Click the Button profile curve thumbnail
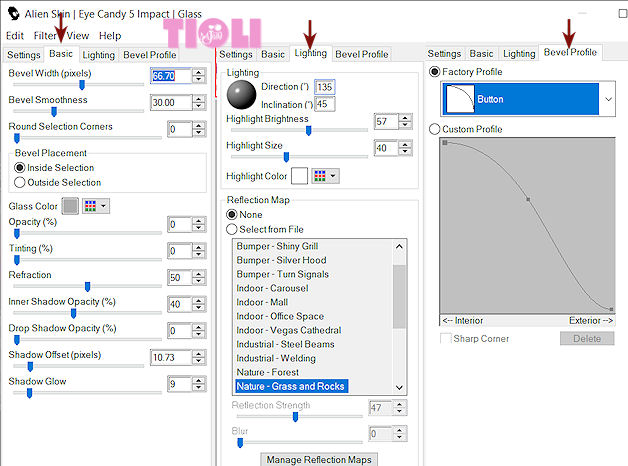 click(x=460, y=99)
